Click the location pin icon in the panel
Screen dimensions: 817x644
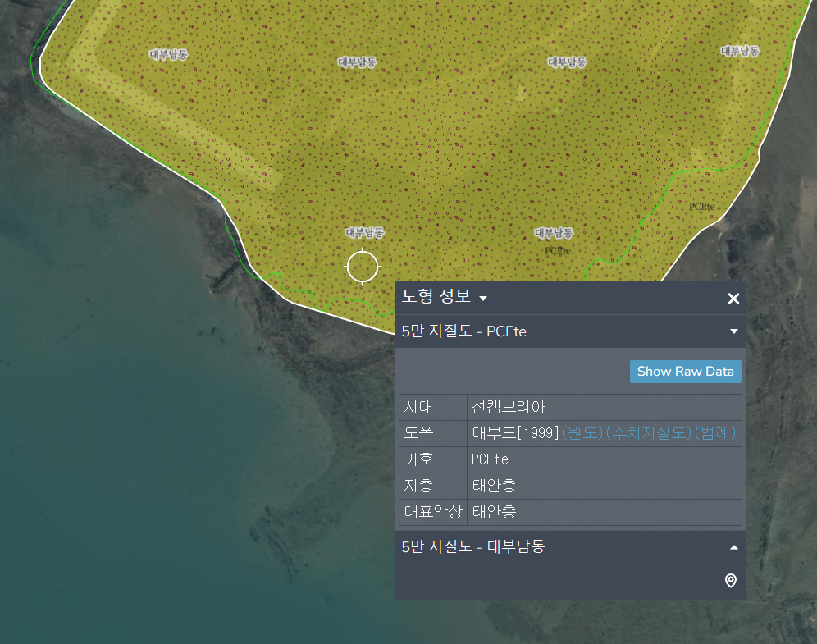tap(731, 581)
